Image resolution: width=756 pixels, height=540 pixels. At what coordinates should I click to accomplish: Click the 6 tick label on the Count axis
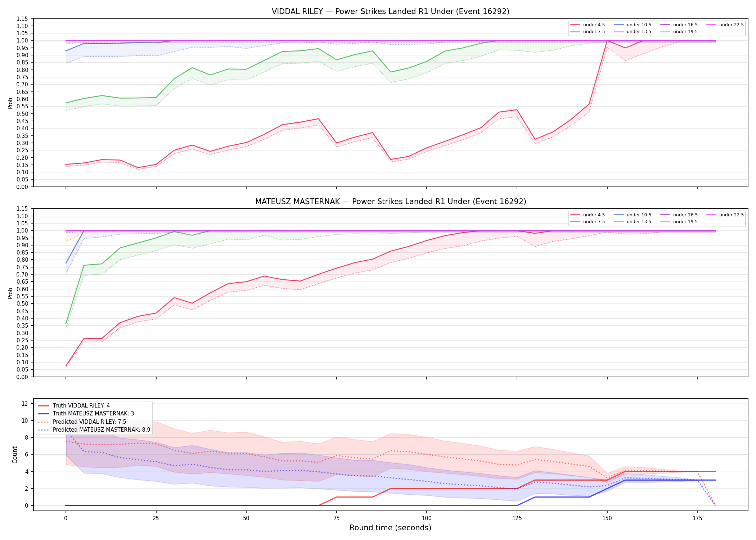point(26,455)
